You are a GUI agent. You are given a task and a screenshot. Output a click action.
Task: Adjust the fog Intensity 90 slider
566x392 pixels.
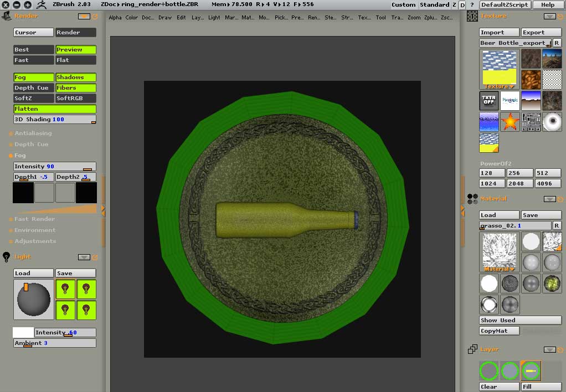(54, 167)
